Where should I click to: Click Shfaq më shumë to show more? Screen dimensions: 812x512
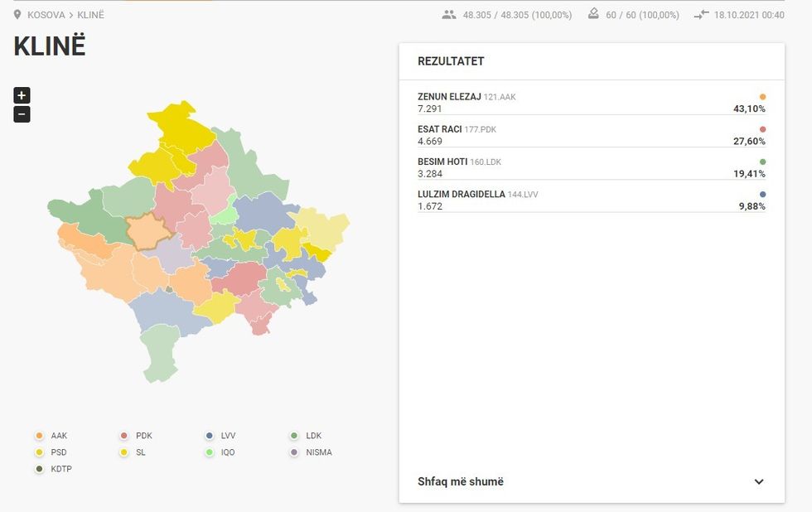tap(461, 482)
